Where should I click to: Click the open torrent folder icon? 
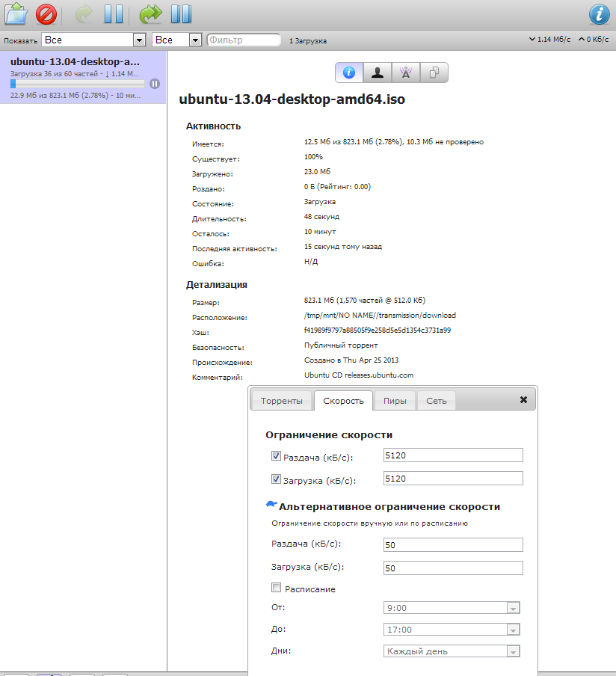tap(16, 13)
